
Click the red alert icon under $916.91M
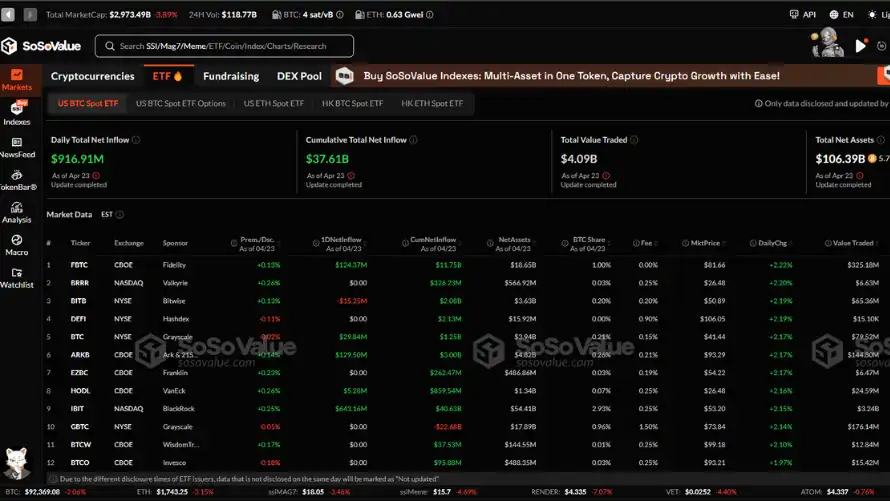(96, 176)
